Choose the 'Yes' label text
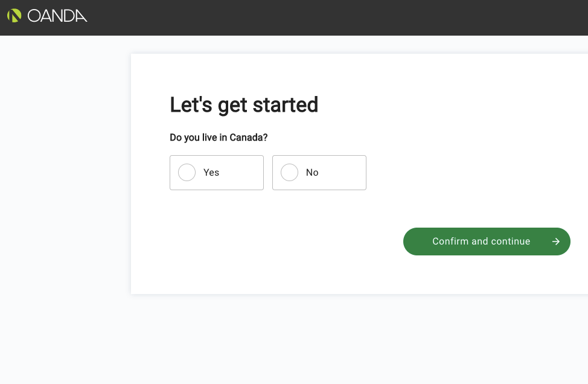Viewport: 588px width, 384px height. coord(211,173)
